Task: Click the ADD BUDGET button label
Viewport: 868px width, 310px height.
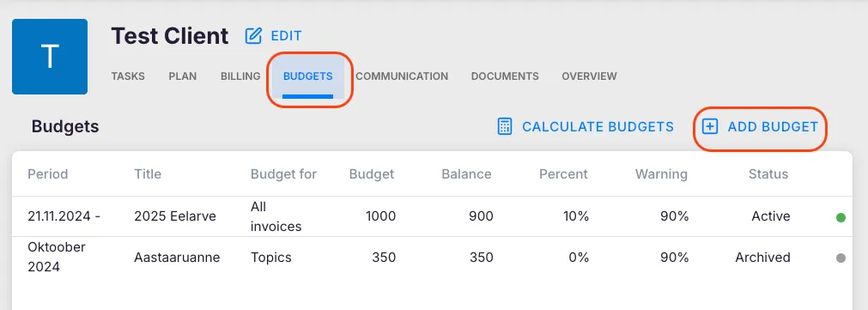Action: click(773, 127)
